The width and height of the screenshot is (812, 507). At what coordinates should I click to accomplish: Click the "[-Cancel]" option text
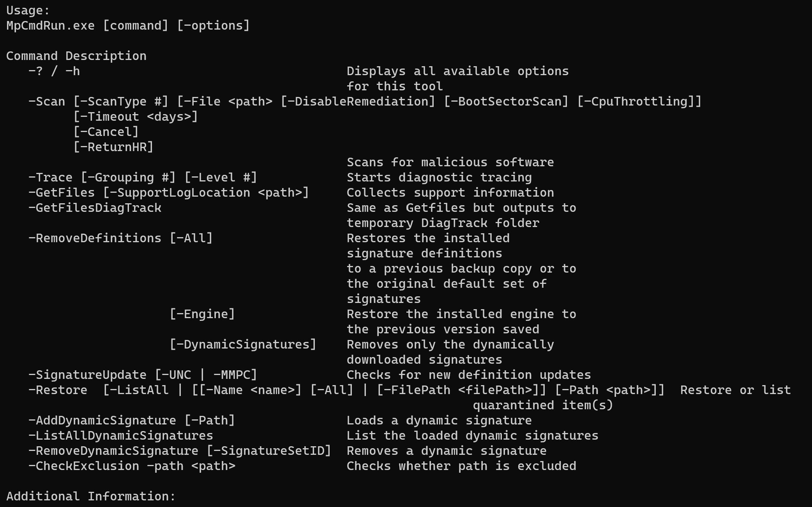tap(106, 132)
